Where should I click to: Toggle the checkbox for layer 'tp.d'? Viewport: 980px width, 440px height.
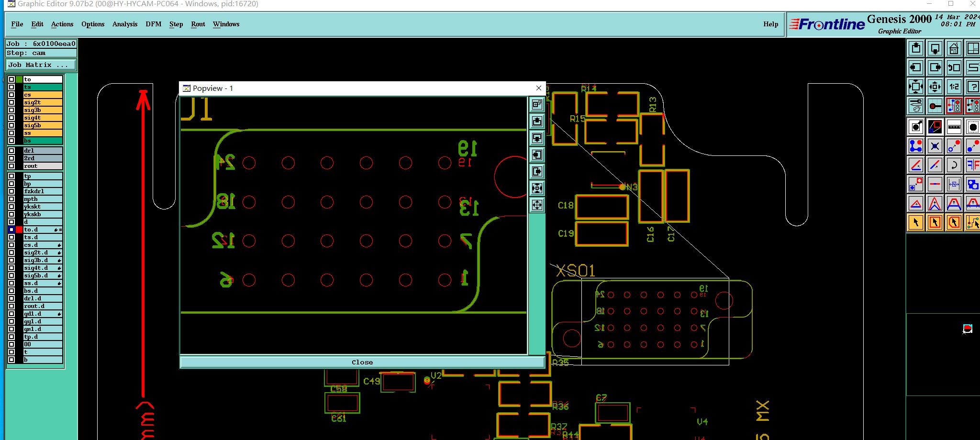(x=11, y=337)
